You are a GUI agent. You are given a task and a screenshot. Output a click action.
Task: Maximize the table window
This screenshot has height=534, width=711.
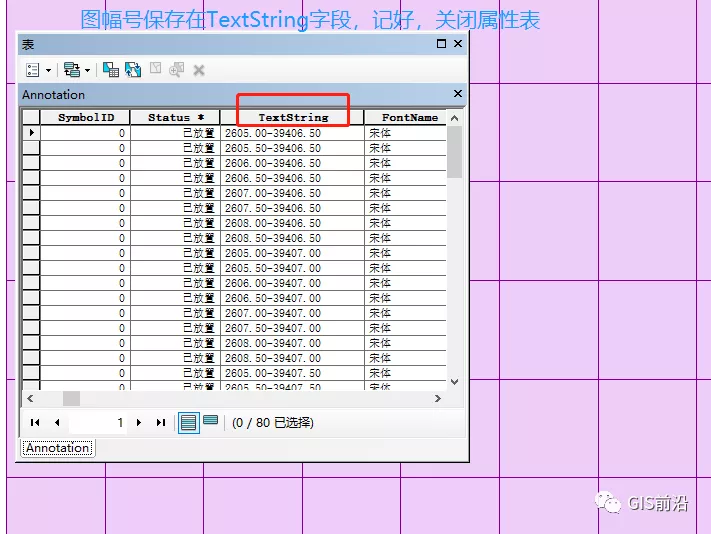(x=441, y=44)
